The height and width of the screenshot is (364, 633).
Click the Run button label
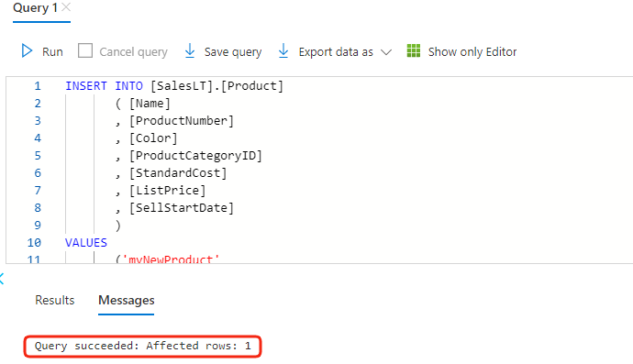(x=52, y=51)
